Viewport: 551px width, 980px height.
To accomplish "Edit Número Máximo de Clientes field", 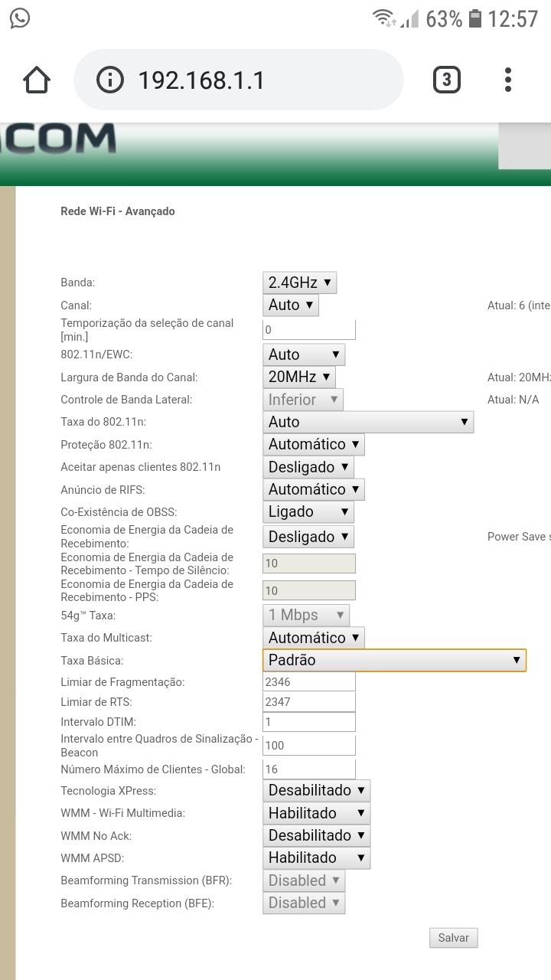I will click(x=309, y=769).
